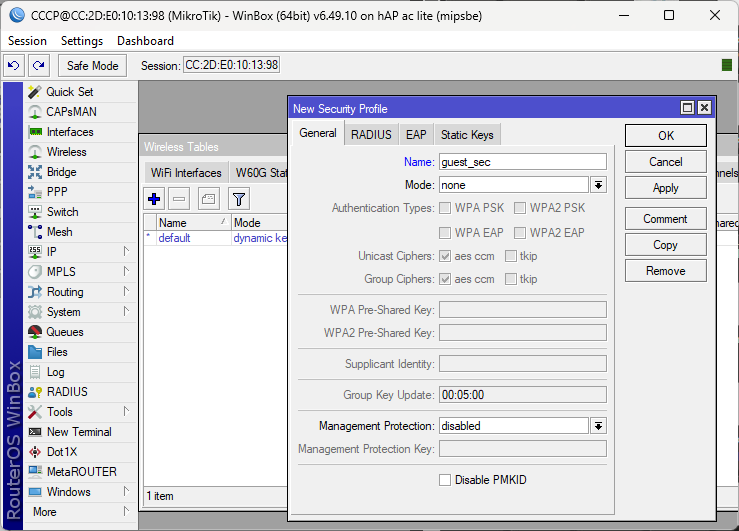Click the Cancel button
The height and width of the screenshot is (531, 739).
point(665,162)
